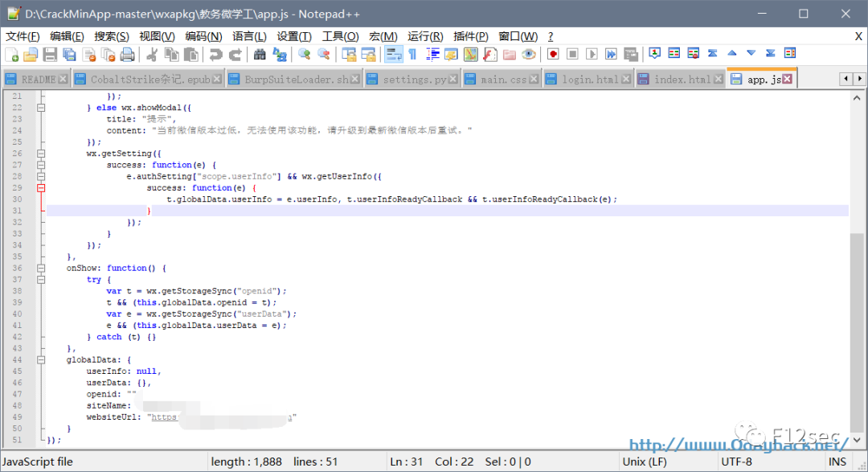Click the Zoom In magnifier icon
The image size is (868, 472).
point(304,55)
